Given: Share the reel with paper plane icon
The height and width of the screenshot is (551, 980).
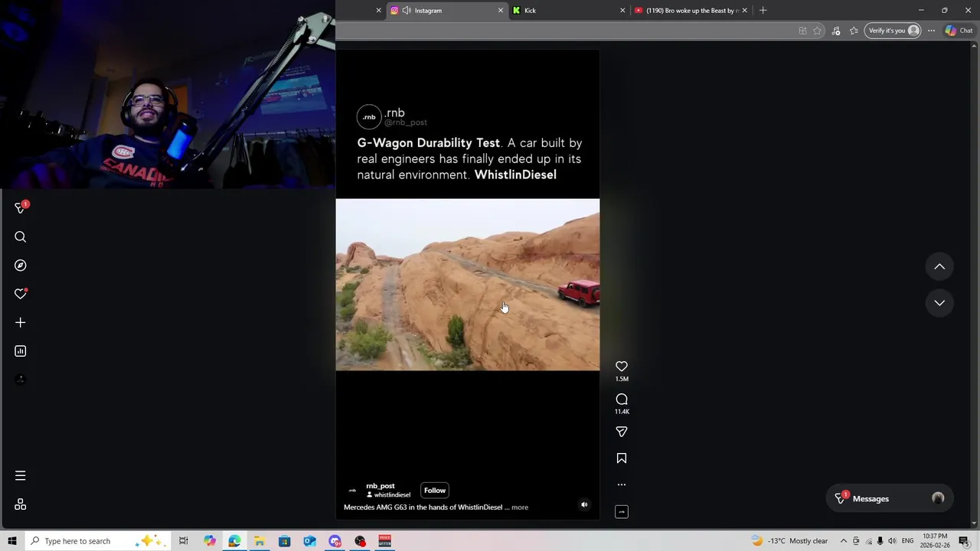Looking at the screenshot, I should point(622,432).
